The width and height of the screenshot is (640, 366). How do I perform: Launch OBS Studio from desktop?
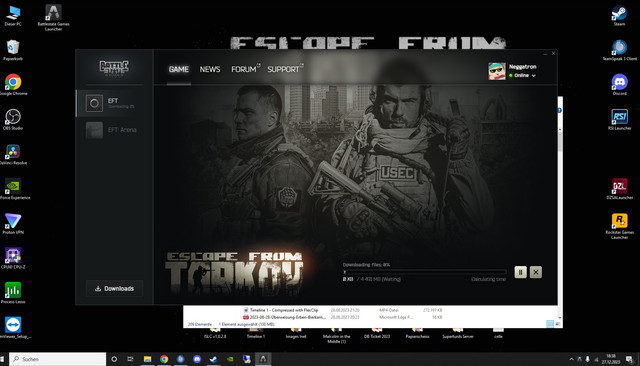(13, 120)
